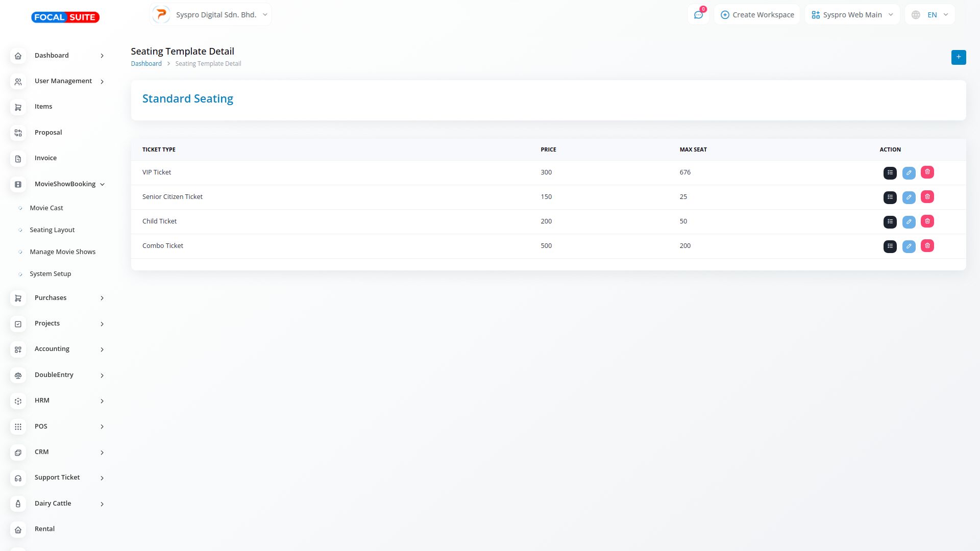Viewport: 980px width, 551px height.
Task: Open Manage Movie Shows in the sidebar
Action: pyautogui.click(x=62, y=252)
